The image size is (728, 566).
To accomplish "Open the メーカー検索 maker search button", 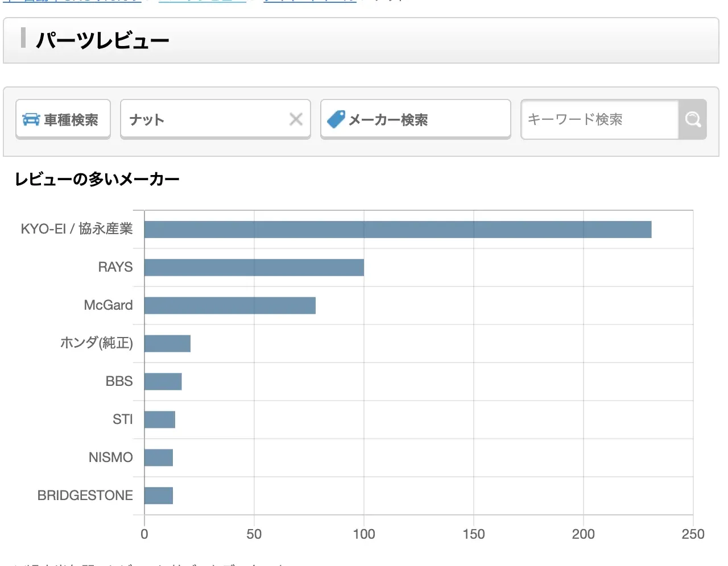I will (416, 119).
